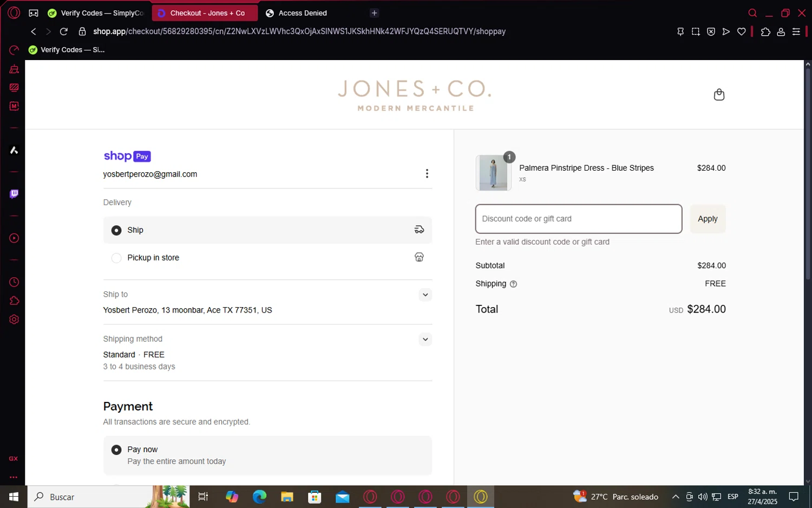
Task: Click the Palmera dress product thumbnail
Action: coord(493,173)
